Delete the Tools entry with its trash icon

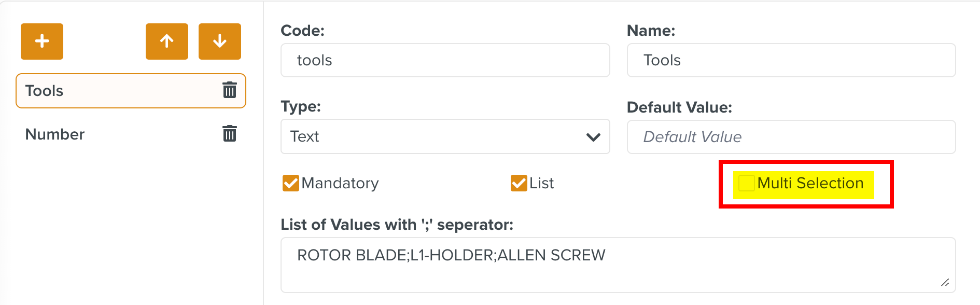click(x=230, y=90)
